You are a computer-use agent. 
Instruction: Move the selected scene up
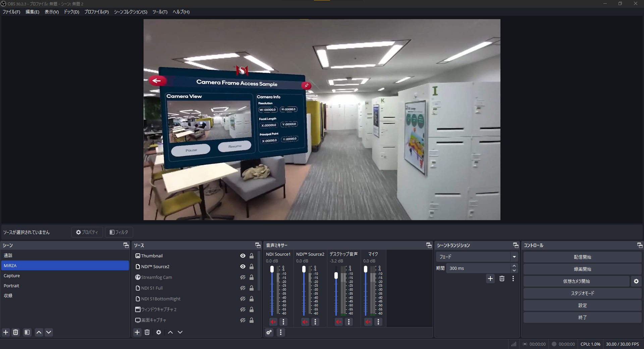tap(39, 332)
